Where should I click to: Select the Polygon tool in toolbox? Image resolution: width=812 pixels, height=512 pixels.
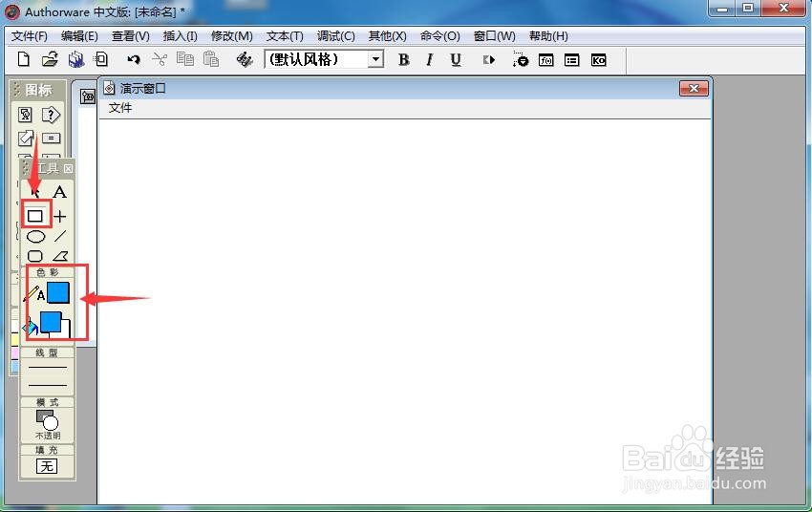point(60,256)
